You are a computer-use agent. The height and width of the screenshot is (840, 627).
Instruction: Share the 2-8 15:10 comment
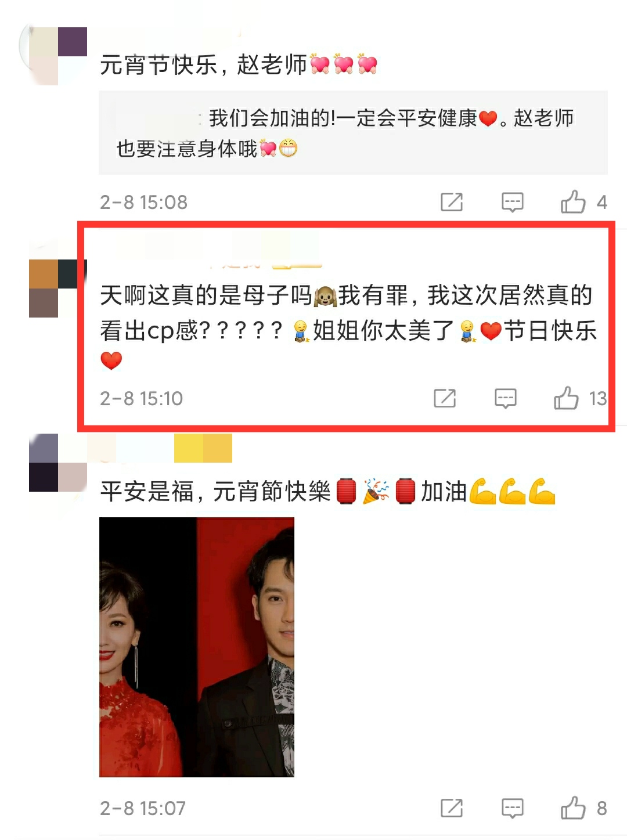coord(445,398)
